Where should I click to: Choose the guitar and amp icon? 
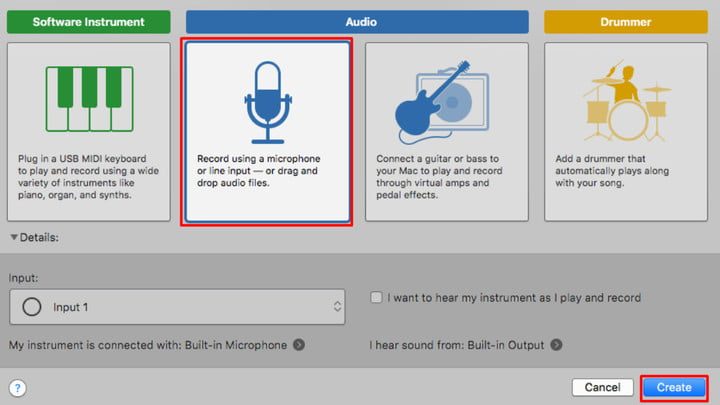coord(444,102)
